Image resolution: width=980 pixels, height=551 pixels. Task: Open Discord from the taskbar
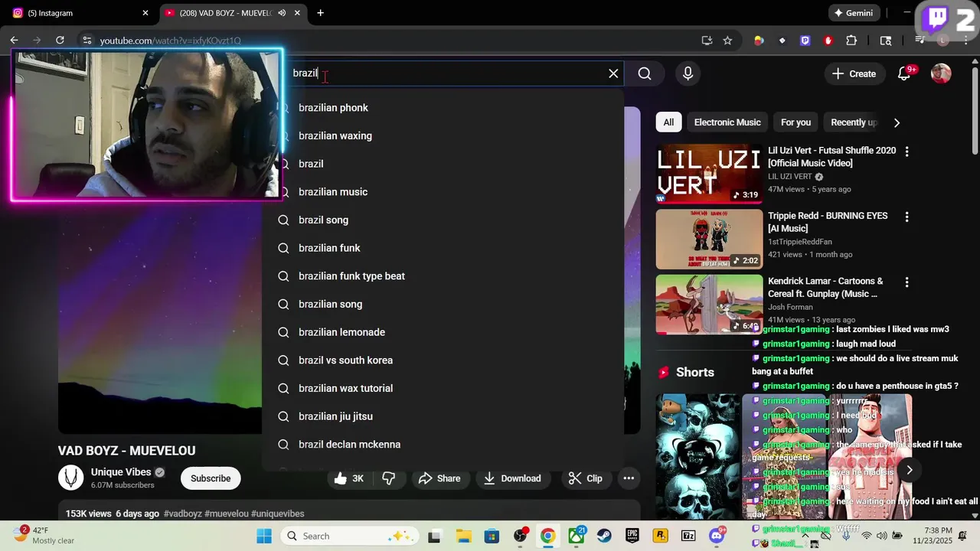717,536
